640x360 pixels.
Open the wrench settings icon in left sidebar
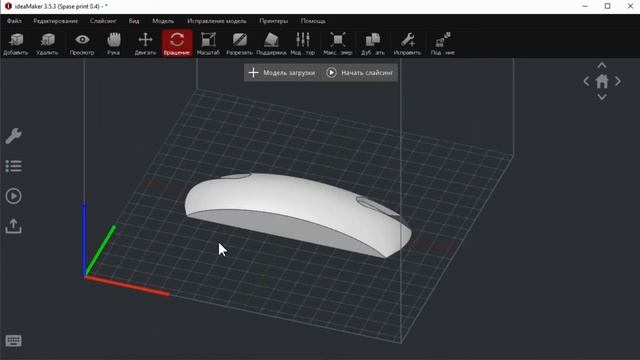13,136
